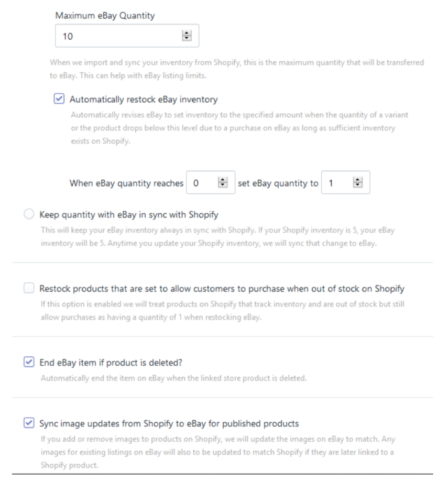Click the 'Sync image updates from Shopify' label

pos(169,423)
